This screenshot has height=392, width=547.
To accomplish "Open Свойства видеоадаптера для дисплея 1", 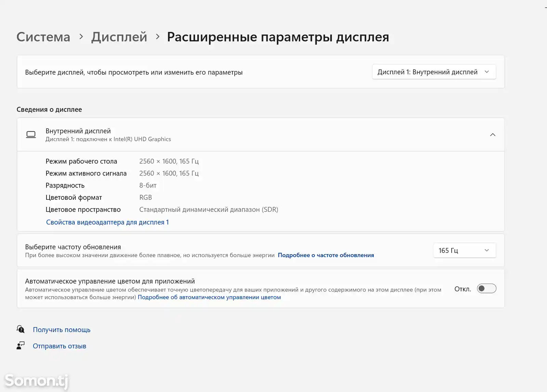I will pos(107,222).
